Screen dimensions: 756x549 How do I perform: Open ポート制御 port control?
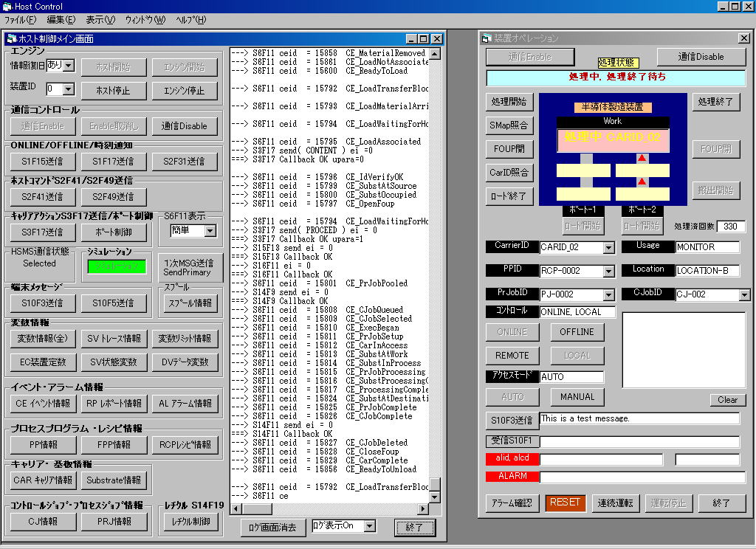113,232
